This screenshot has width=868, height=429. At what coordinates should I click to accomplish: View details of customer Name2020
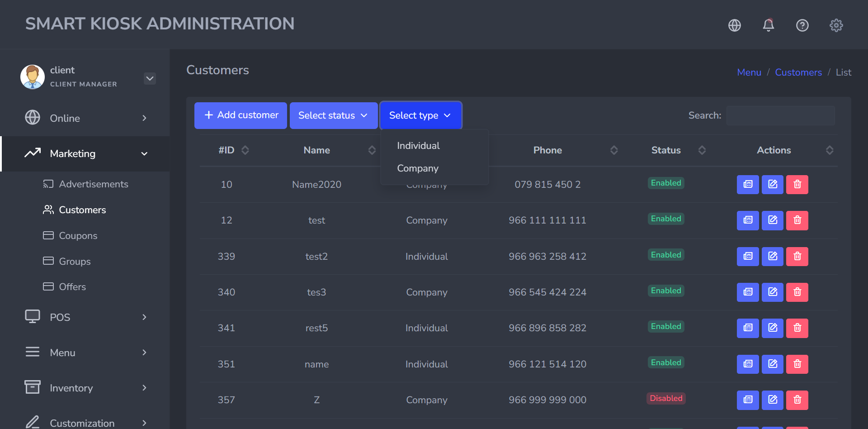tap(748, 185)
